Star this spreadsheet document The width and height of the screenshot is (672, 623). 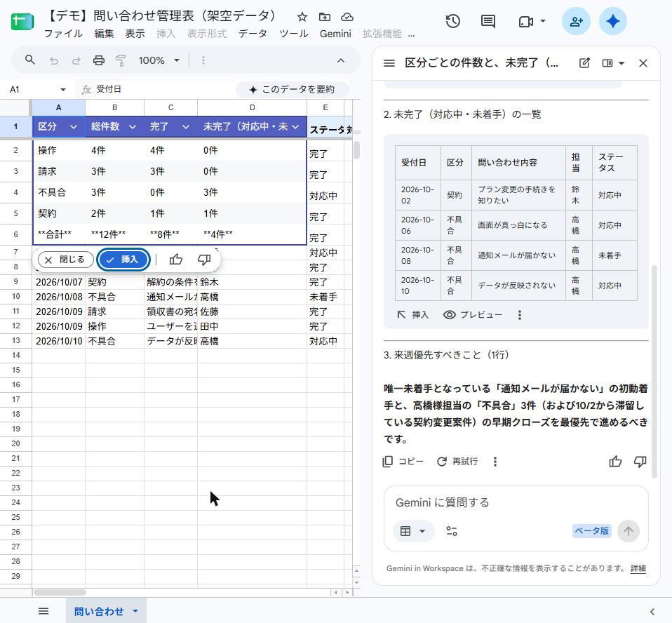pos(302,17)
